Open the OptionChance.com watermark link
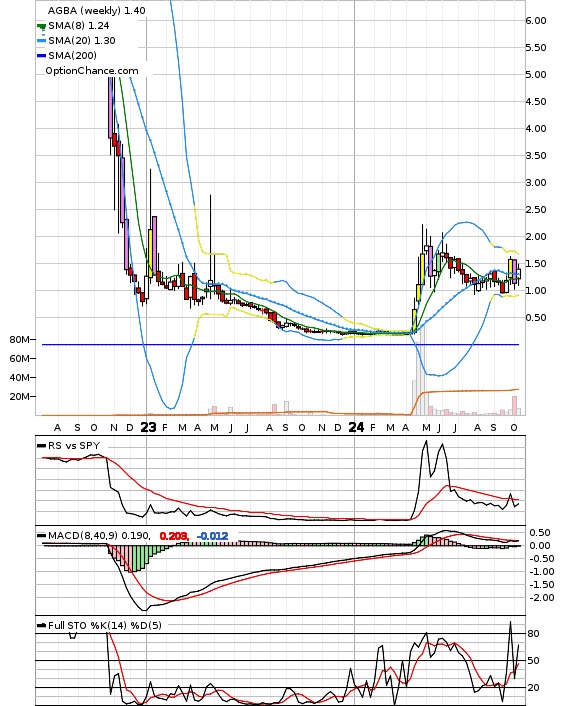Image resolution: width=566 pixels, height=706 pixels. point(92,71)
